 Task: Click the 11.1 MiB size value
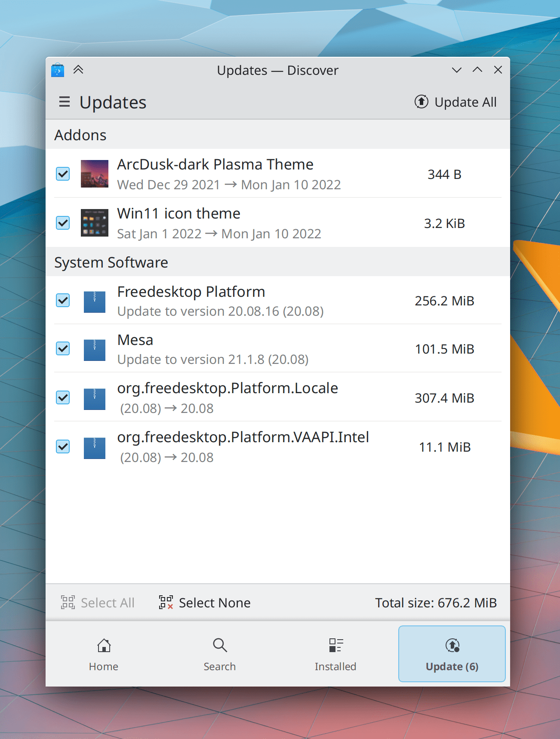click(445, 447)
